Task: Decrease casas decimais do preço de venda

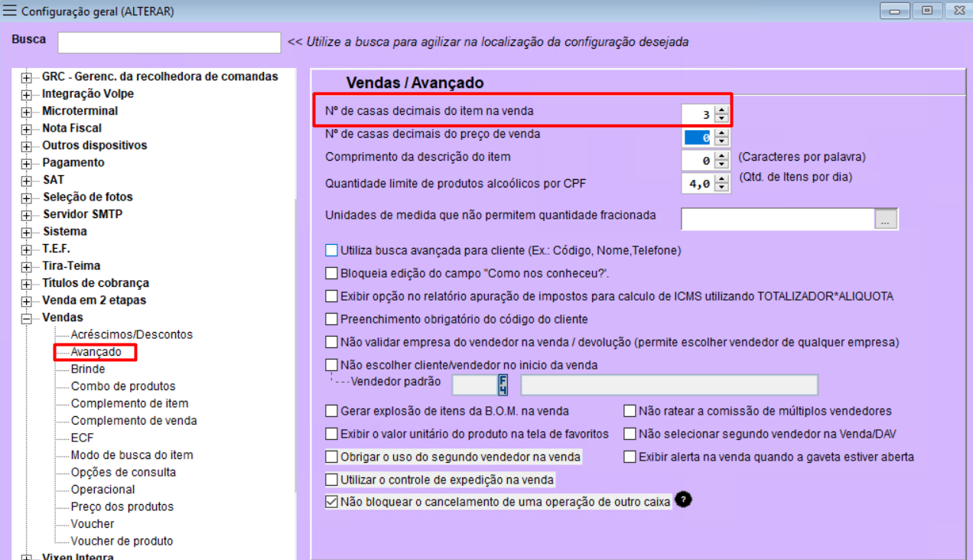Action: point(722,142)
